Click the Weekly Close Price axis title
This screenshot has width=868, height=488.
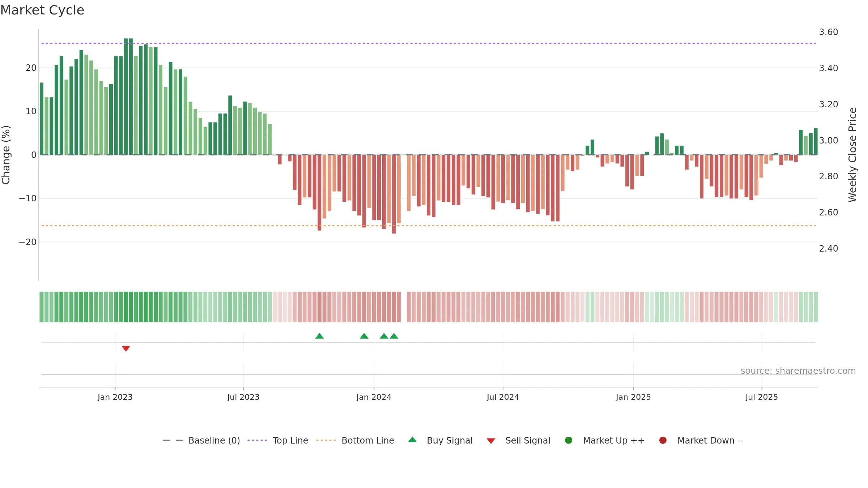852,155
